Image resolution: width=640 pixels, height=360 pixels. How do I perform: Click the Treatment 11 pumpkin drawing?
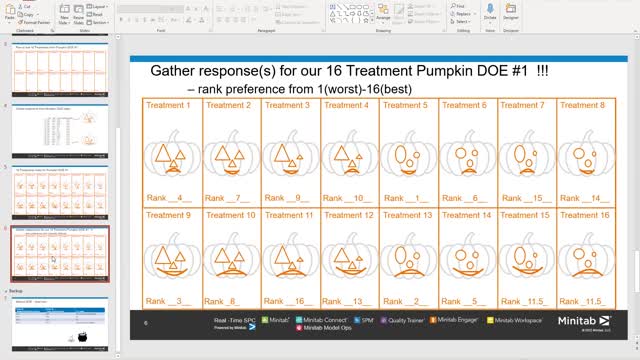pyautogui.click(x=291, y=256)
